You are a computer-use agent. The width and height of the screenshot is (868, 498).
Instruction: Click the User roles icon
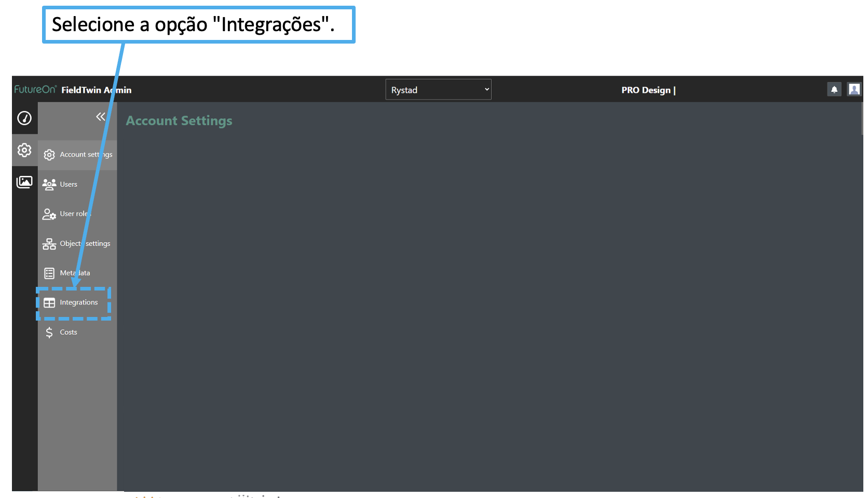pos(49,214)
